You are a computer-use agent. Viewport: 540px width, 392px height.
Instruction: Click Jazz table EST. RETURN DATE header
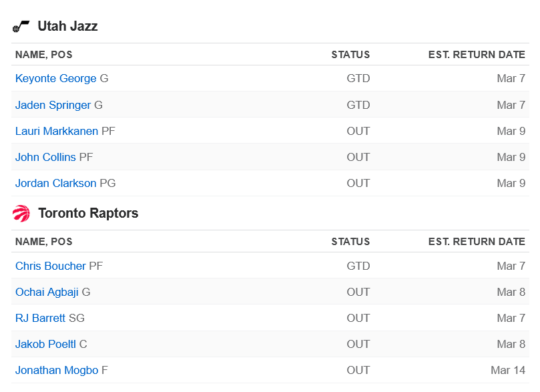477,55
